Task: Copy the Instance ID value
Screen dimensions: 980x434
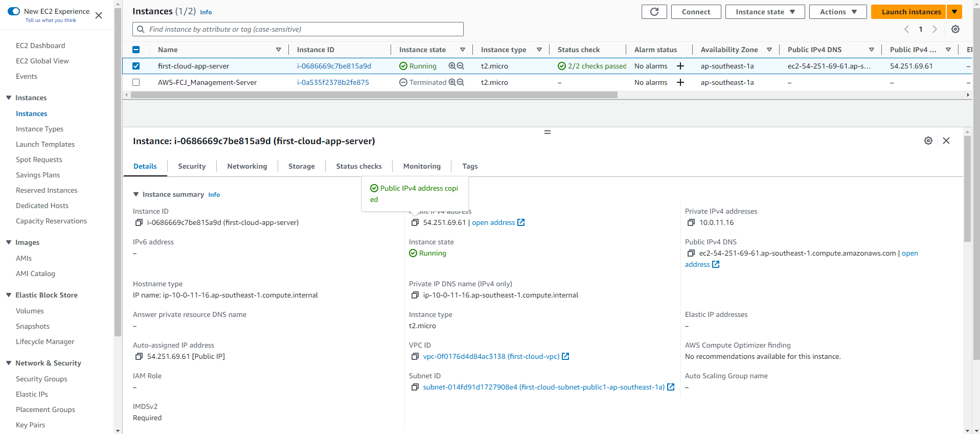Action: pyautogui.click(x=139, y=222)
